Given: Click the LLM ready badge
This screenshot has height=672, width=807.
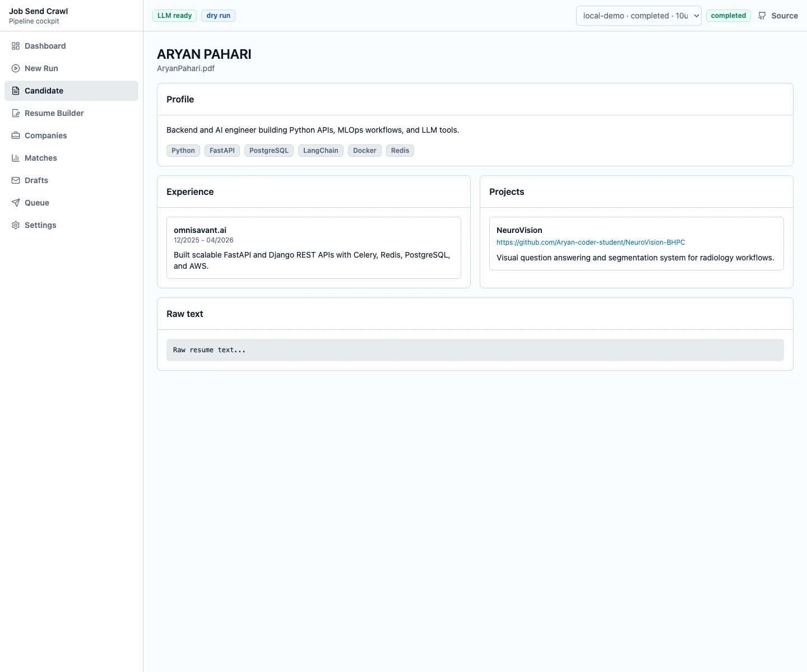Looking at the screenshot, I should (174, 16).
